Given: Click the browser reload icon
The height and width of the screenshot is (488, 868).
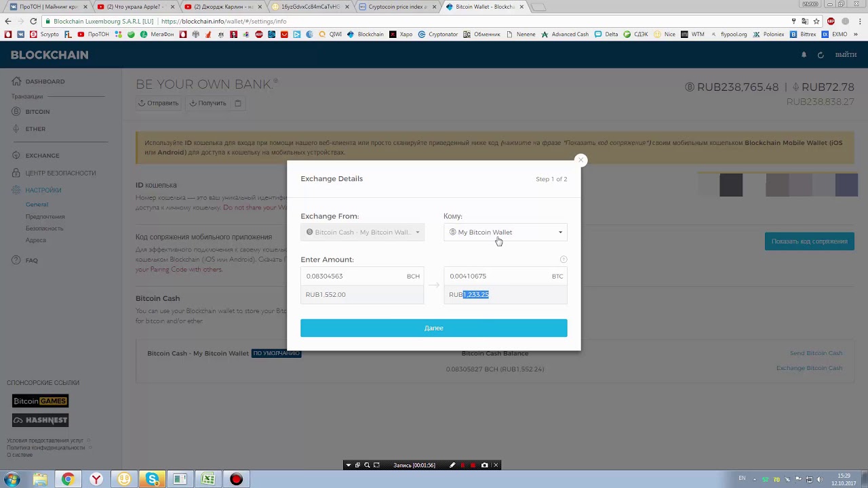Looking at the screenshot, I should coord(33,21).
